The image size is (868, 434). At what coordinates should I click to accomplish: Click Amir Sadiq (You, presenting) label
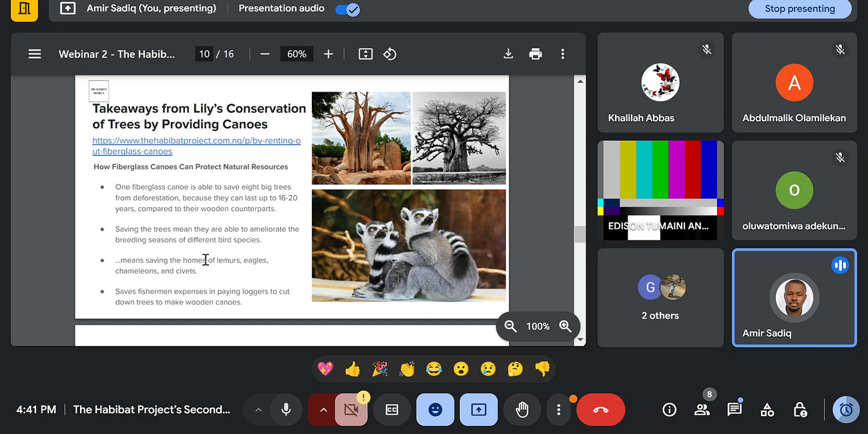click(x=152, y=9)
